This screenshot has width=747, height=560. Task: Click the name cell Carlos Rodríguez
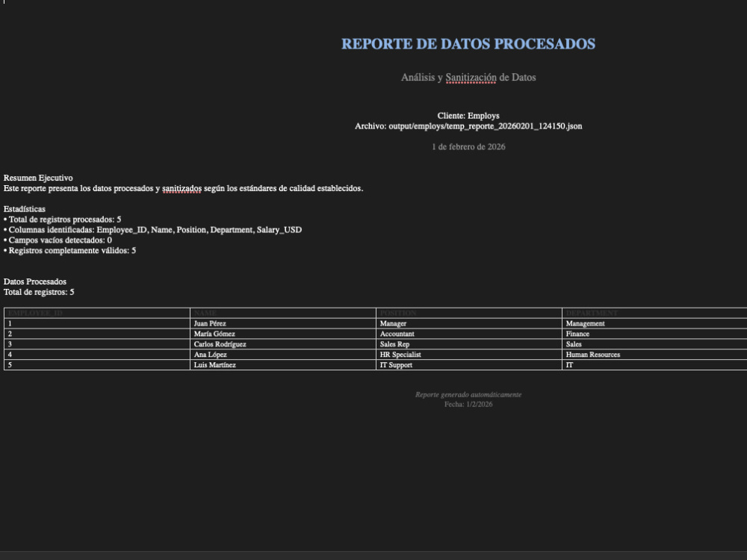tap(283, 344)
